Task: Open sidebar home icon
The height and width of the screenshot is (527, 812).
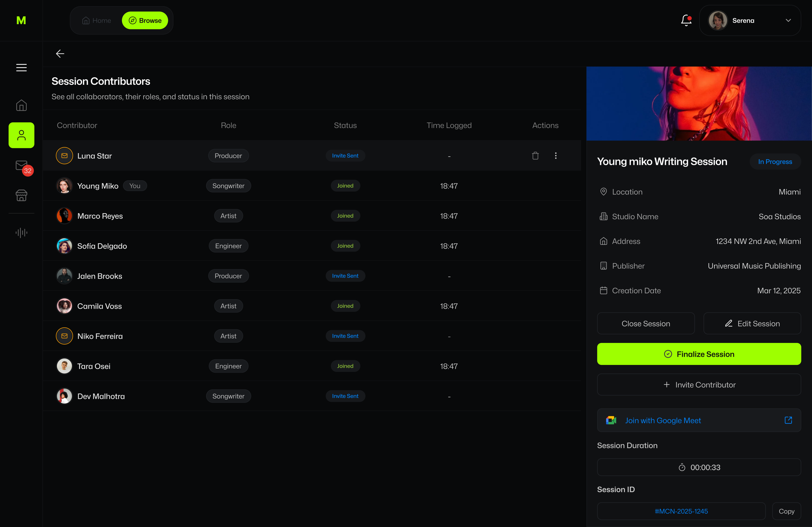Action: click(21, 105)
